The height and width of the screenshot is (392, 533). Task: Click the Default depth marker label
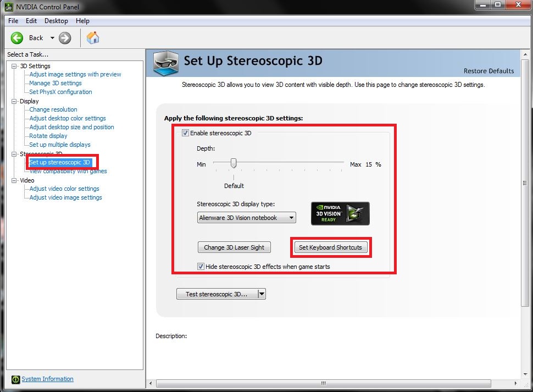[x=234, y=186]
